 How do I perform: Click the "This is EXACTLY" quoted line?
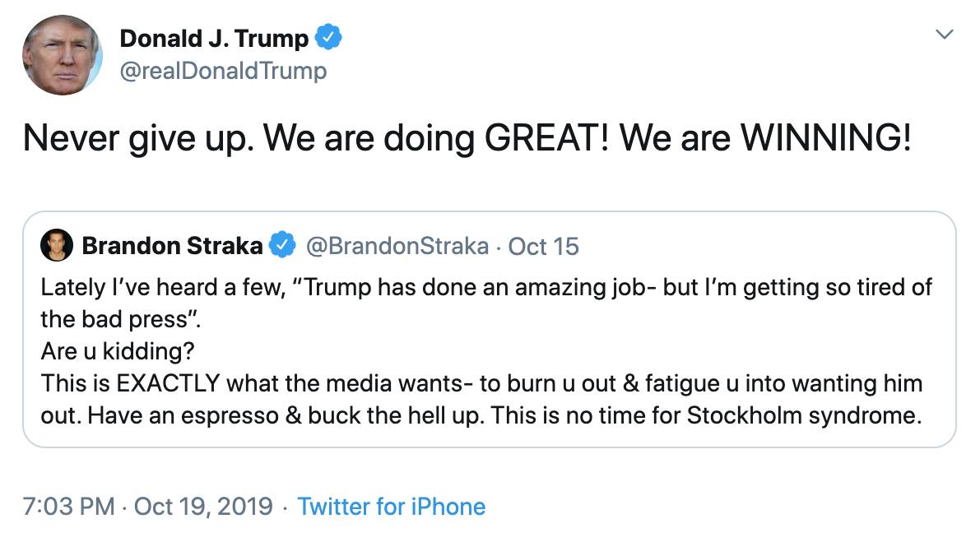[x=481, y=383]
